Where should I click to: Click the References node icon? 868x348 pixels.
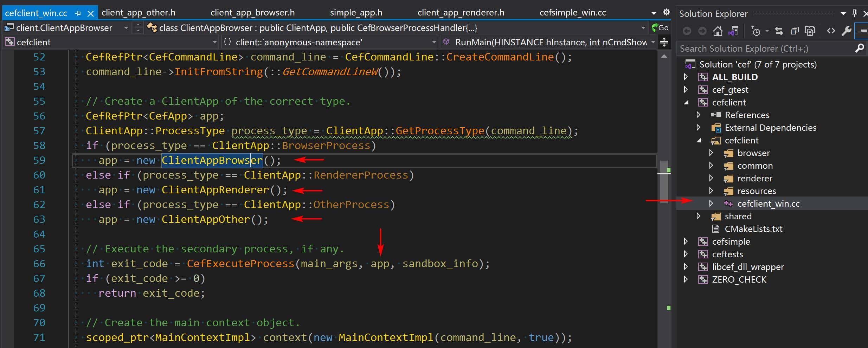pyautogui.click(x=715, y=115)
